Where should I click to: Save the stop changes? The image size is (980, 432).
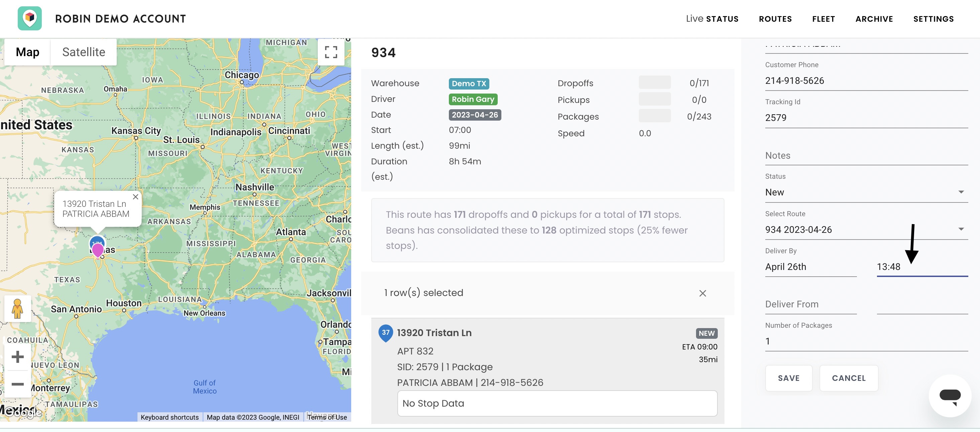coord(789,378)
